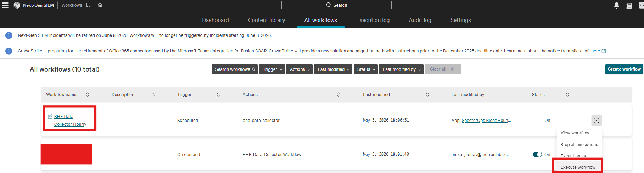Viewport: 644px width, 173px height.
Task: Open the SpecterOps BloodHound app link
Action: point(486,121)
